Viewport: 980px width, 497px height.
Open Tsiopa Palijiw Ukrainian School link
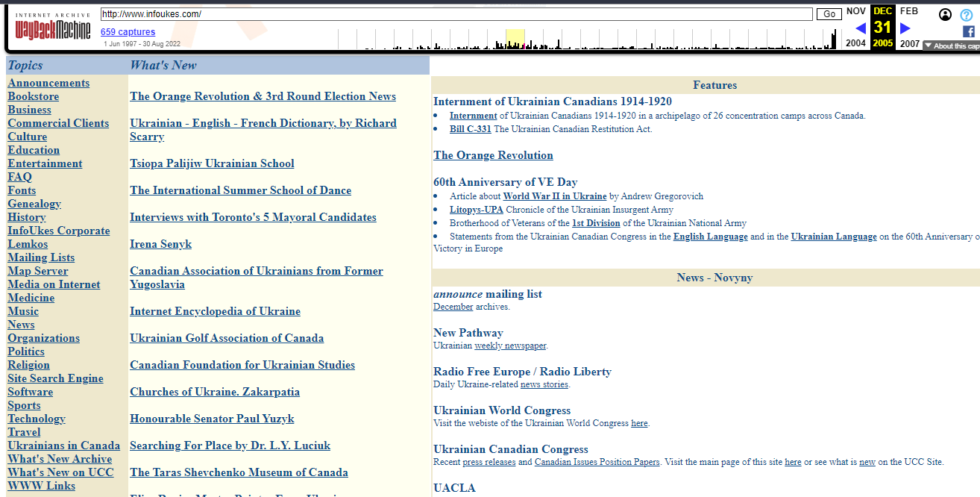[212, 163]
